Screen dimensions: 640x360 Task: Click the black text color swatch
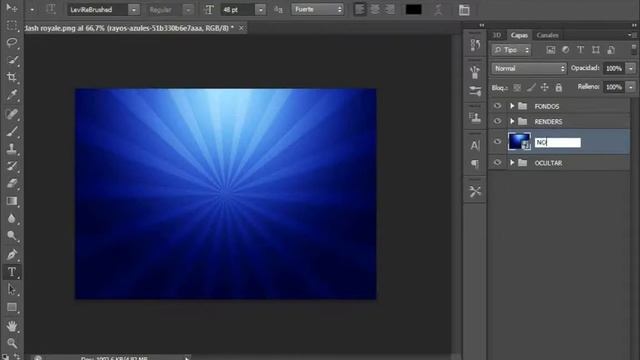click(x=413, y=10)
